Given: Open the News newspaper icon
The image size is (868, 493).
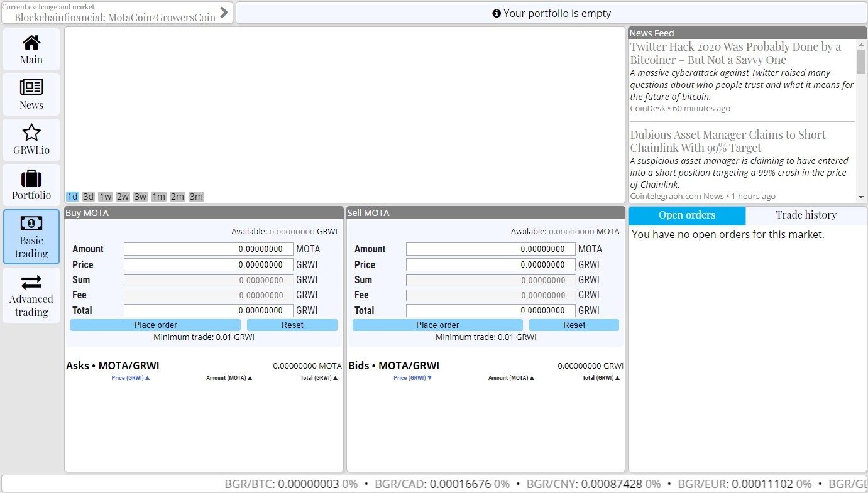Looking at the screenshot, I should 31,87.
